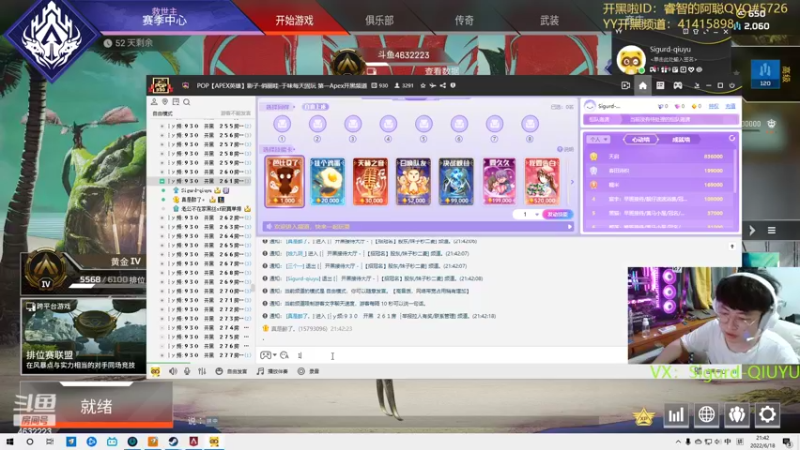Open the audio mixer sliders icon
The image size is (800, 450).
(202, 371)
